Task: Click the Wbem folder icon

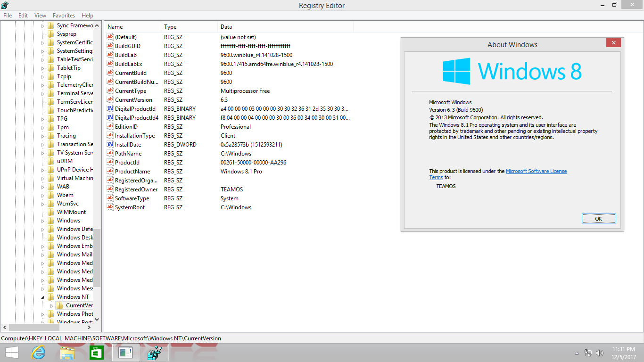Action: pos(50,195)
